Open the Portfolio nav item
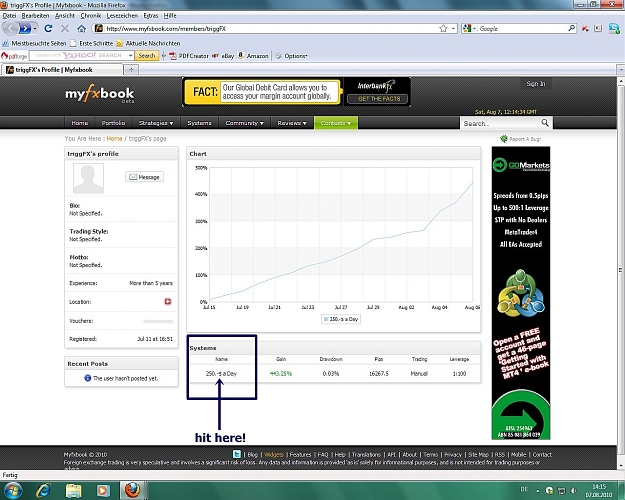This screenshot has height=500, width=625. coord(113,123)
